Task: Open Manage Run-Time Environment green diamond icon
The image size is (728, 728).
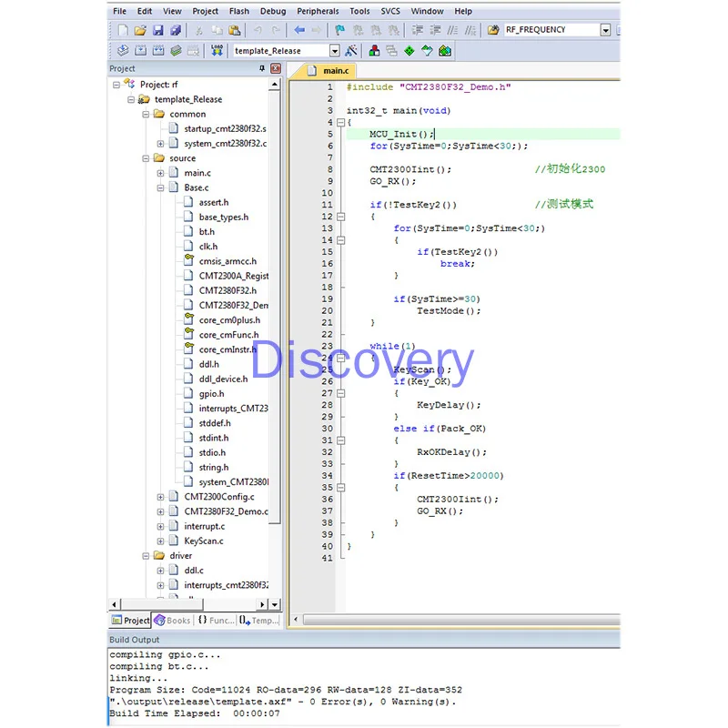Action: (409, 51)
